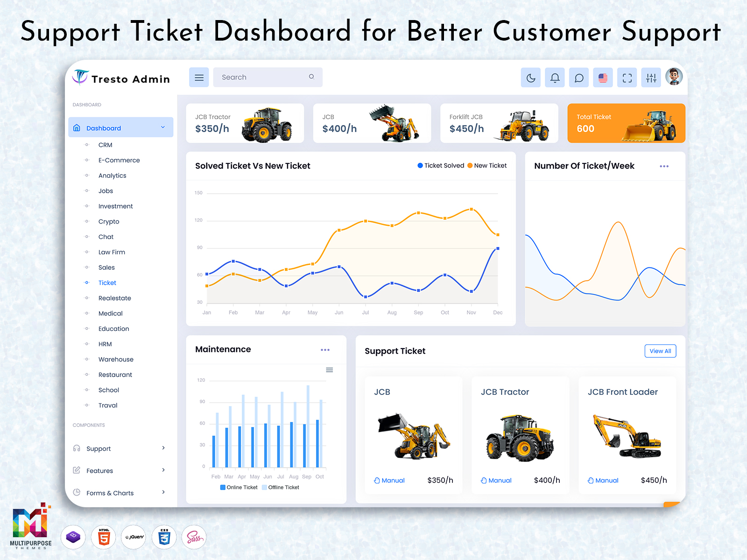Viewport: 747px width, 560px height.
Task: Click the View All button
Action: [660, 351]
